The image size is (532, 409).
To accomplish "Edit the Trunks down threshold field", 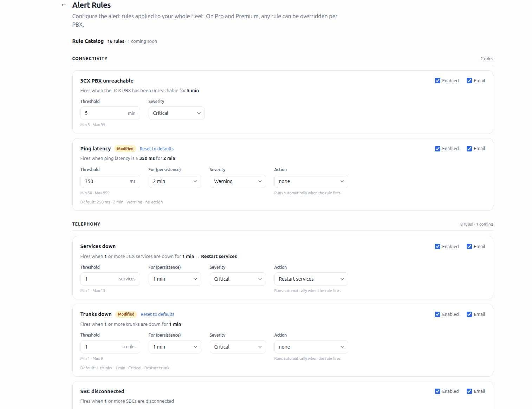I will pos(110,347).
